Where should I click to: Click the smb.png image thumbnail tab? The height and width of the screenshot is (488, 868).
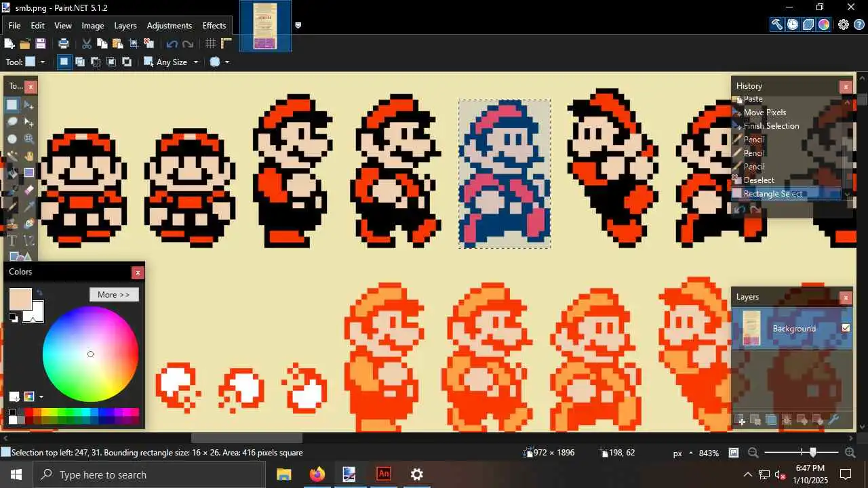click(x=265, y=26)
